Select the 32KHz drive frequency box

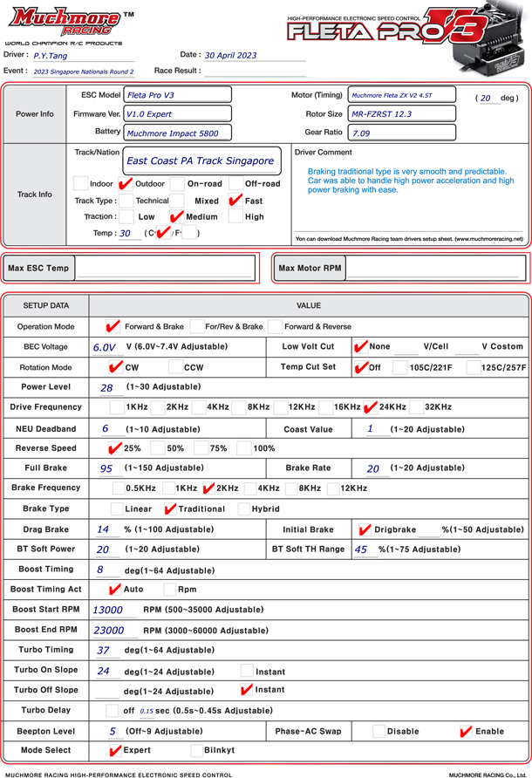416,407
